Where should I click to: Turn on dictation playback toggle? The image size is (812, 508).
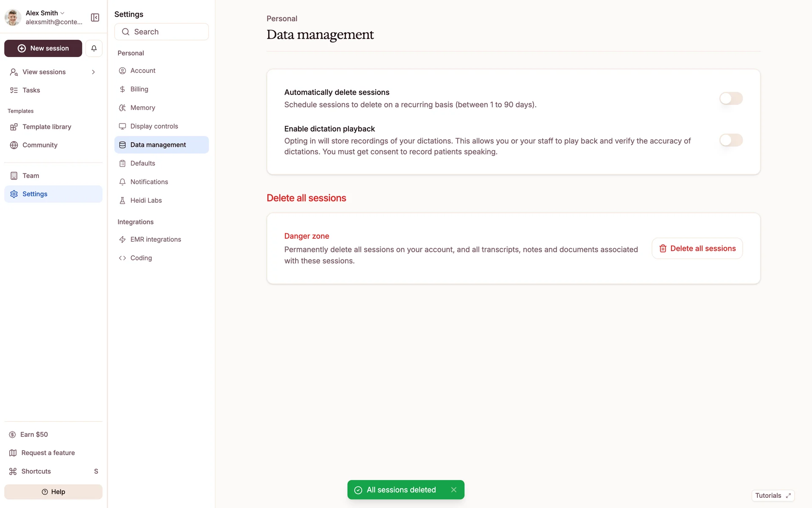(x=731, y=140)
